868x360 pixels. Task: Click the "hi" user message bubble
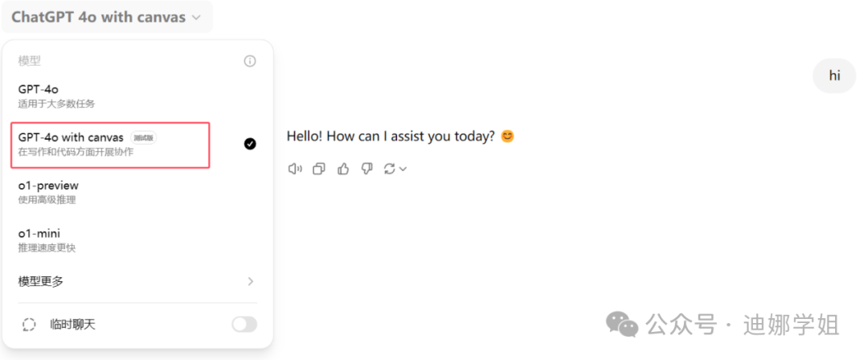[835, 76]
